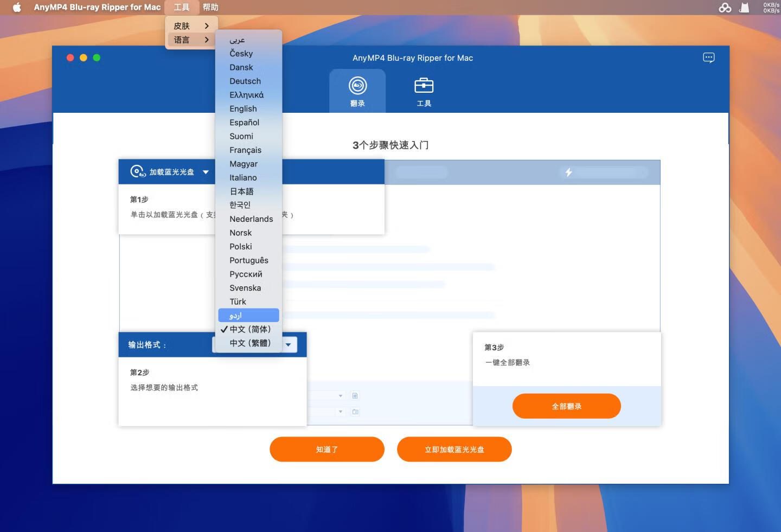The width and height of the screenshot is (781, 532).
Task: Open the 输出格式 dropdown arrow
Action: [x=289, y=345]
